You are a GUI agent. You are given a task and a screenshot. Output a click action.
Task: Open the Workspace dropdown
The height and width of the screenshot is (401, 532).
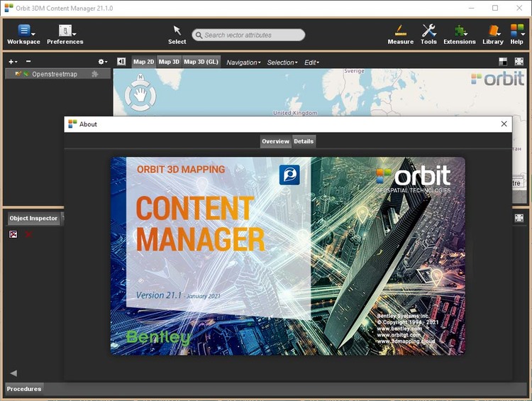[x=24, y=34]
